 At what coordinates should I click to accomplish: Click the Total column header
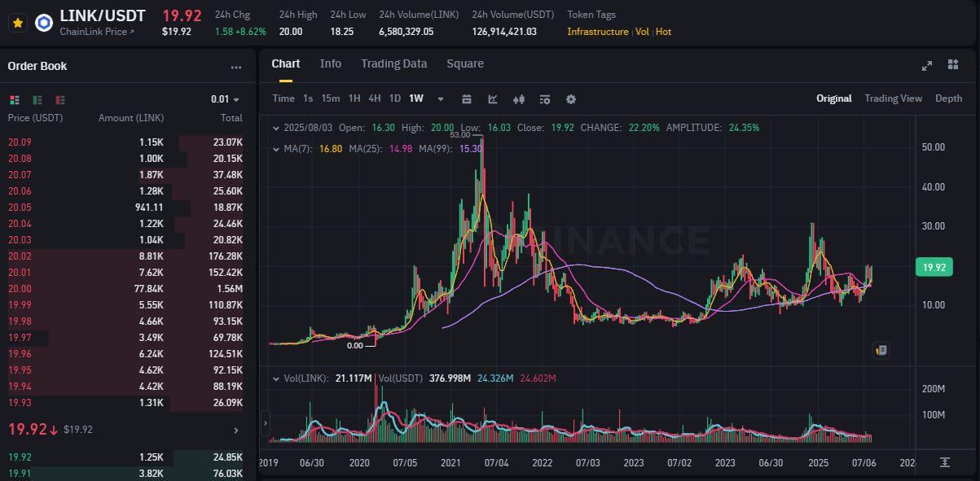point(231,118)
